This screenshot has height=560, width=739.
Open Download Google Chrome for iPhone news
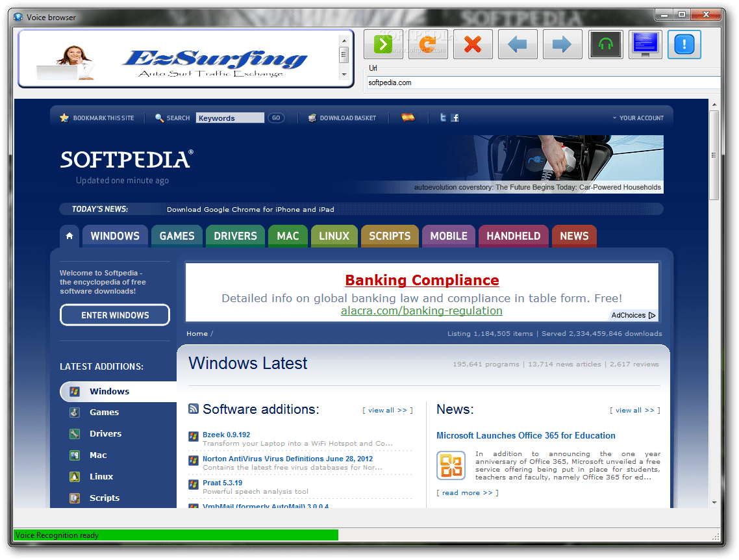[250, 209]
